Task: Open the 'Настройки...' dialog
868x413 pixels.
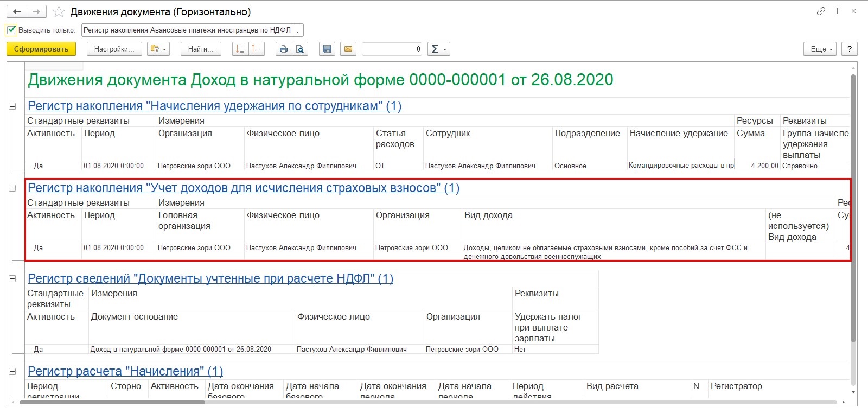Action: tap(114, 49)
